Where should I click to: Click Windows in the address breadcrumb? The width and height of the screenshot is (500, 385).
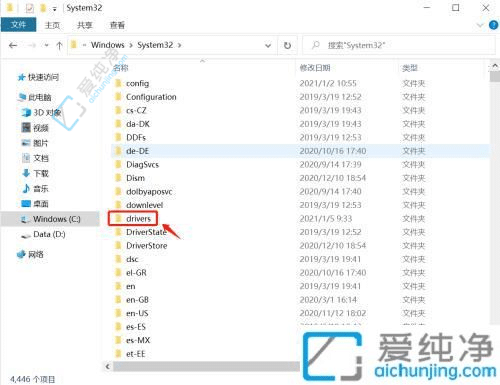point(108,45)
